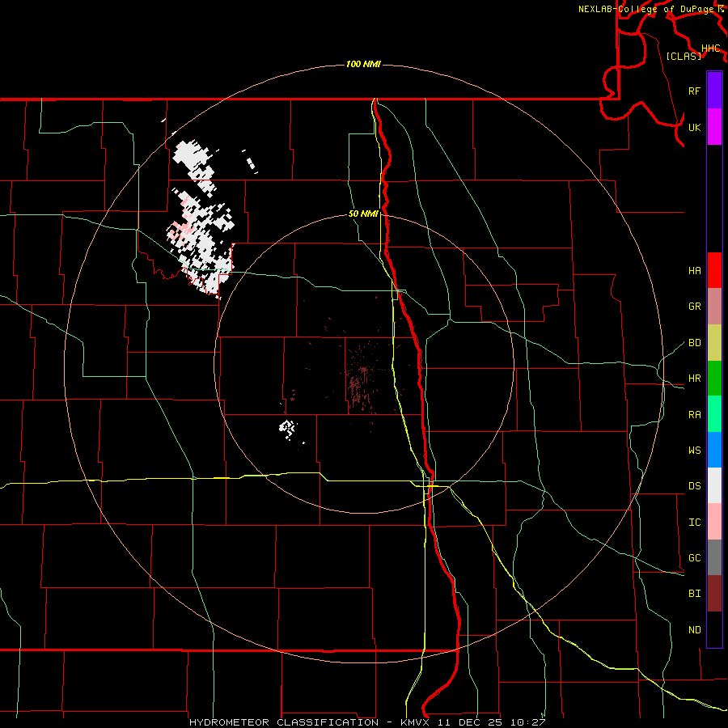
Task: Click the WS legend label
Action: (x=694, y=451)
